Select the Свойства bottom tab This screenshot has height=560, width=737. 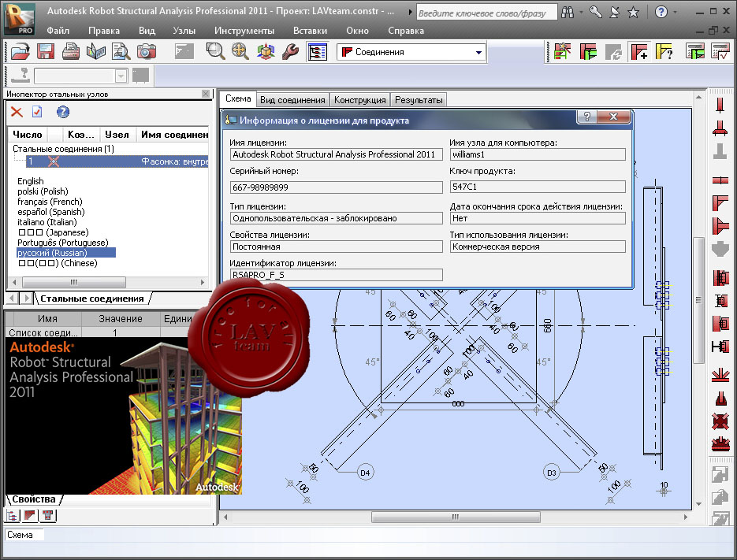pyautogui.click(x=34, y=499)
